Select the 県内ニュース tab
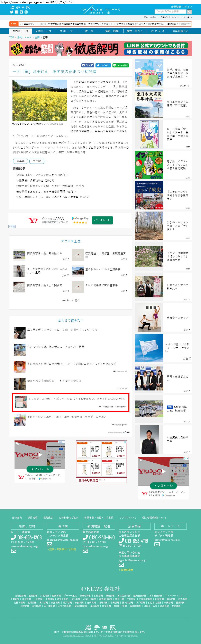The width and height of the screenshot is (201, 644). tap(20, 31)
